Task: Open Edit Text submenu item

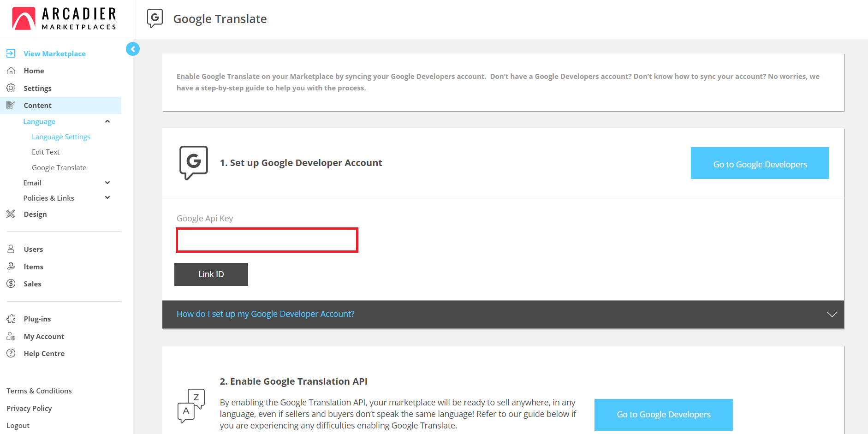Action: tap(46, 152)
